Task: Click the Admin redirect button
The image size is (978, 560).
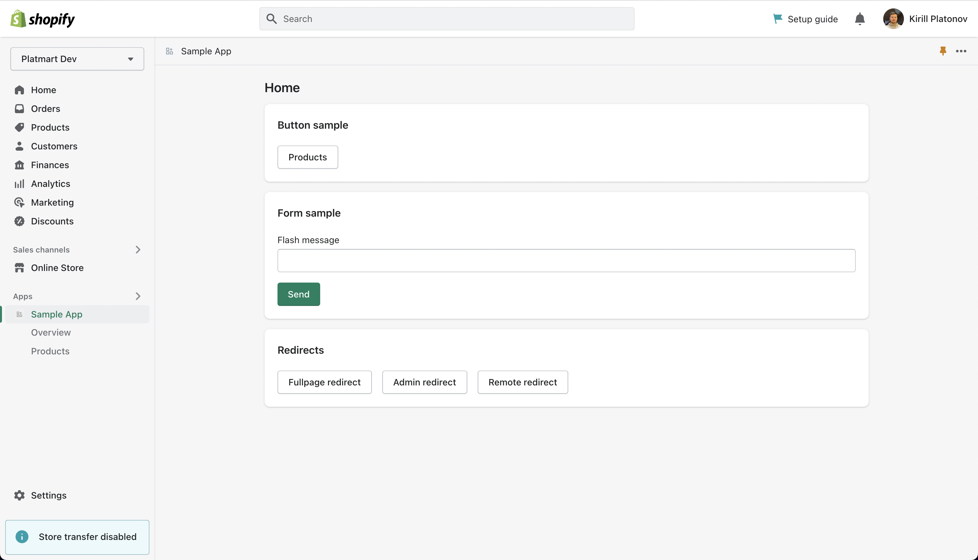Action: 425,382
